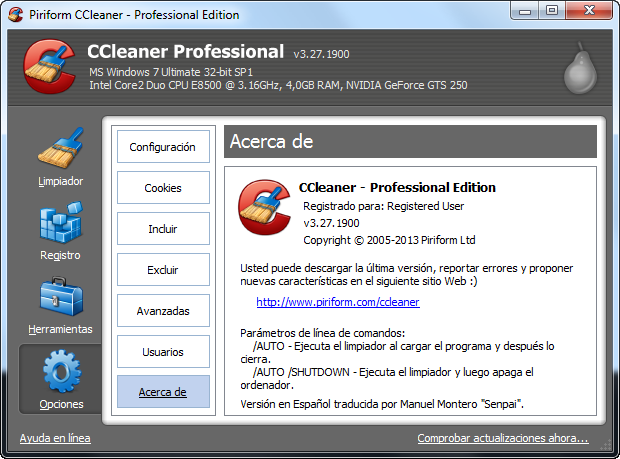Open the piriform.com/ccleaner link
This screenshot has height=459, width=620.
338,302
